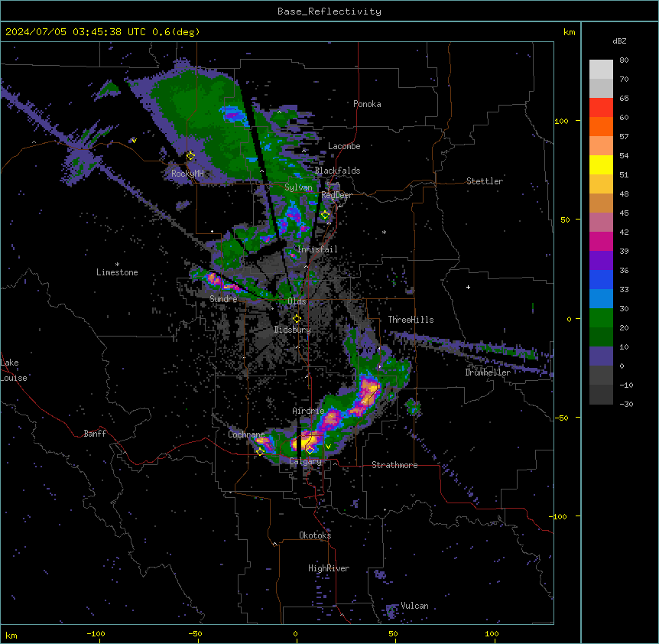Click the dBZ legend heading
The image size is (659, 644).
(x=619, y=41)
